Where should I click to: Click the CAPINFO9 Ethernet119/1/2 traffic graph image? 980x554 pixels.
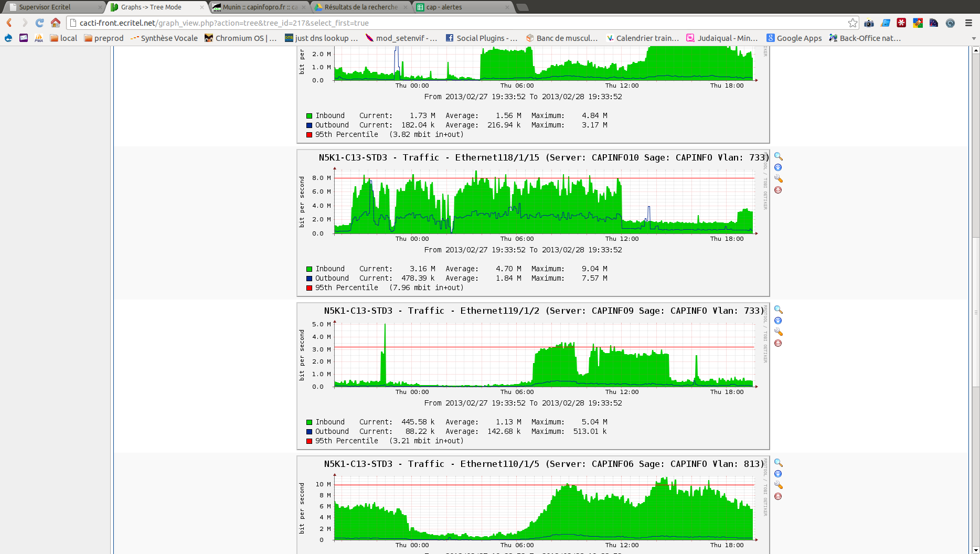(x=533, y=376)
